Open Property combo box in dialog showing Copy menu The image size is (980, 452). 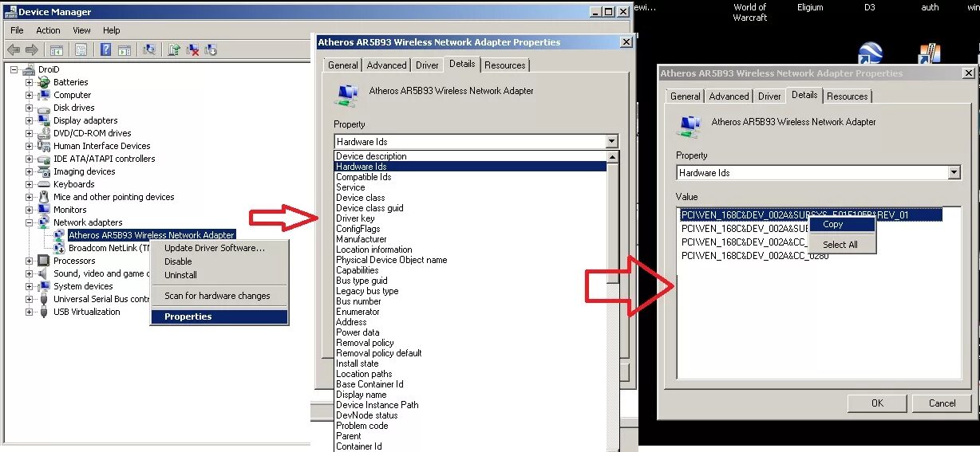click(x=818, y=172)
